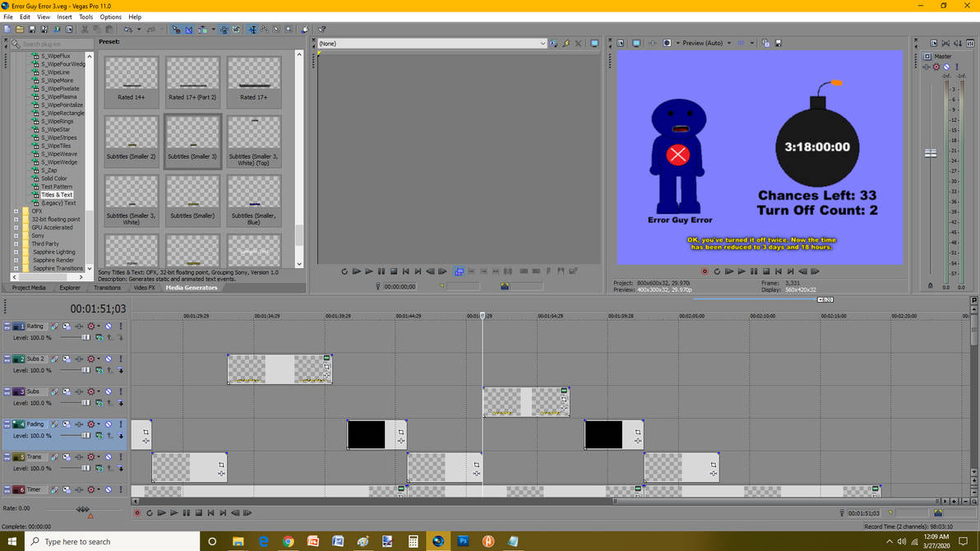Open the Preview (Auto) quality dropdown
Image resolution: width=980 pixels, height=551 pixels.
728,44
